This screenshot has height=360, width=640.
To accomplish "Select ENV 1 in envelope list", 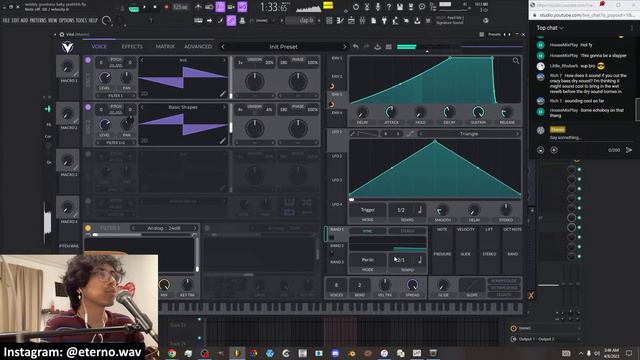I will [x=337, y=58].
